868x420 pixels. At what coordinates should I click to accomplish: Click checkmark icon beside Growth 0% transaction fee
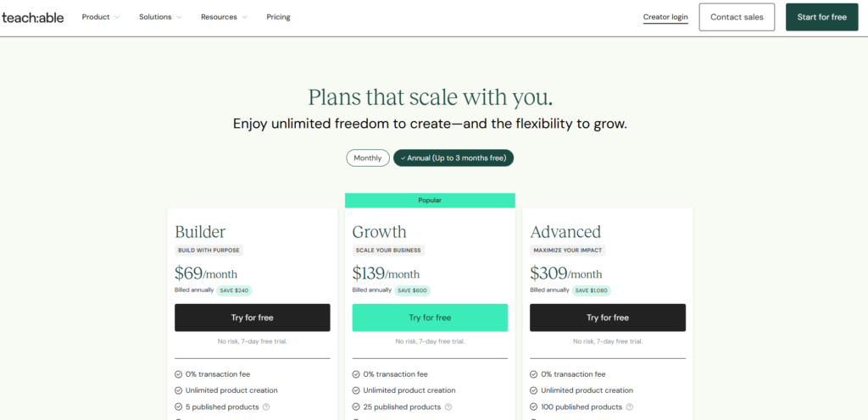(357, 374)
